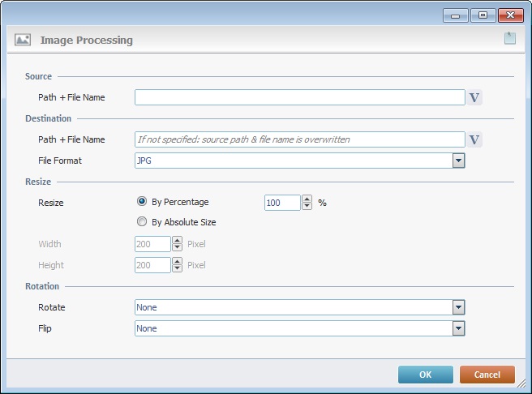Increase the resize percentage with up arrow
Screen dimensions: 532x394
click(x=307, y=199)
